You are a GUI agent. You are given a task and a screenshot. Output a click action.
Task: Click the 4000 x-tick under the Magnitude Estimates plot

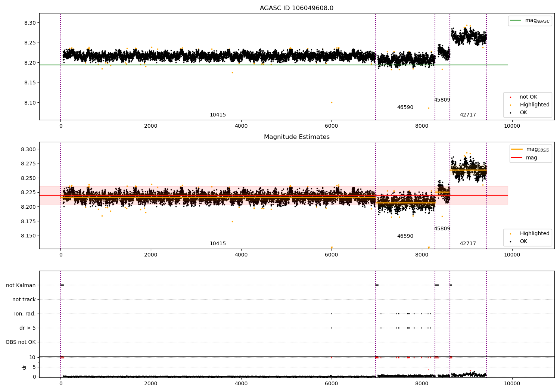[241, 255]
